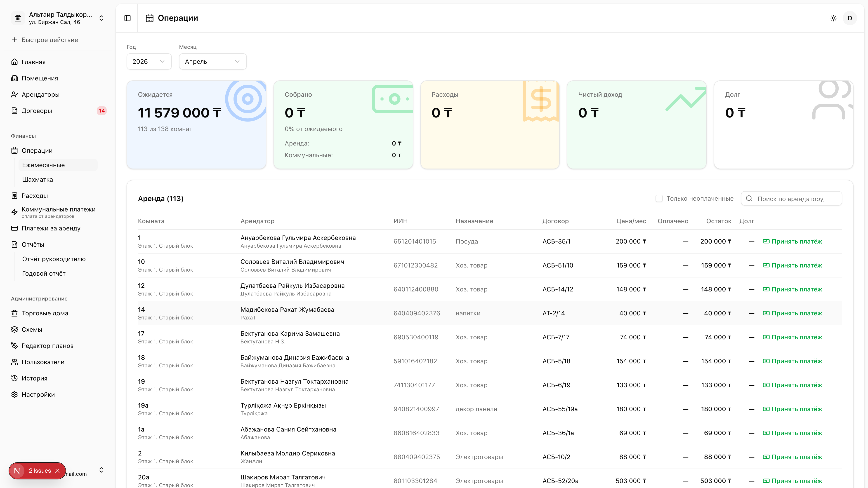
Task: Open Шахматка submenu item
Action: click(58, 180)
